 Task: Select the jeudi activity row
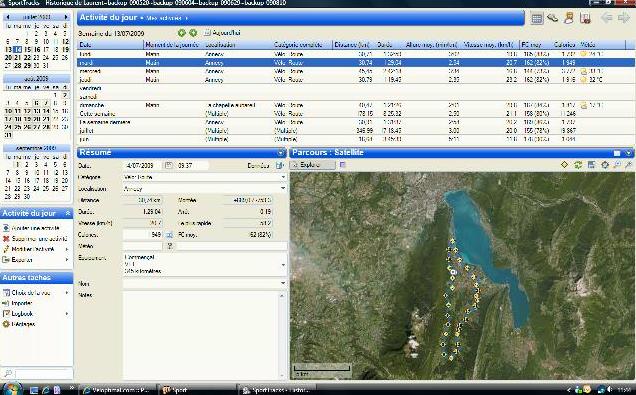(x=355, y=79)
